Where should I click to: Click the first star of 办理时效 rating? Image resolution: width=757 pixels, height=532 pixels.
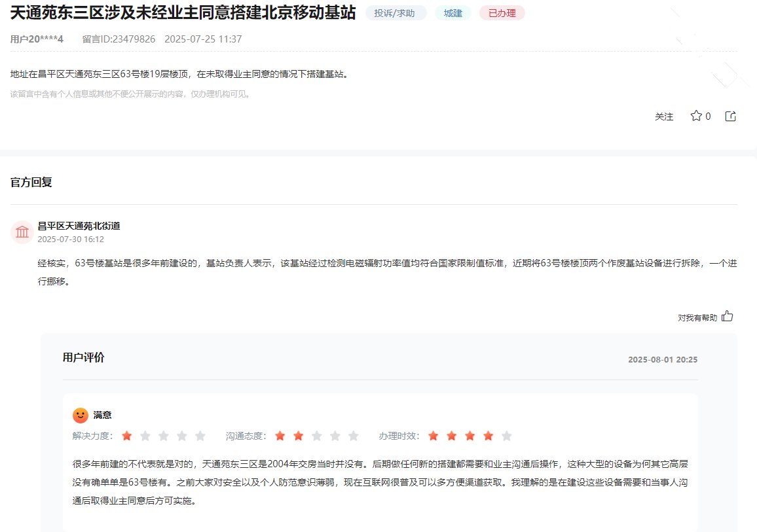(434, 436)
